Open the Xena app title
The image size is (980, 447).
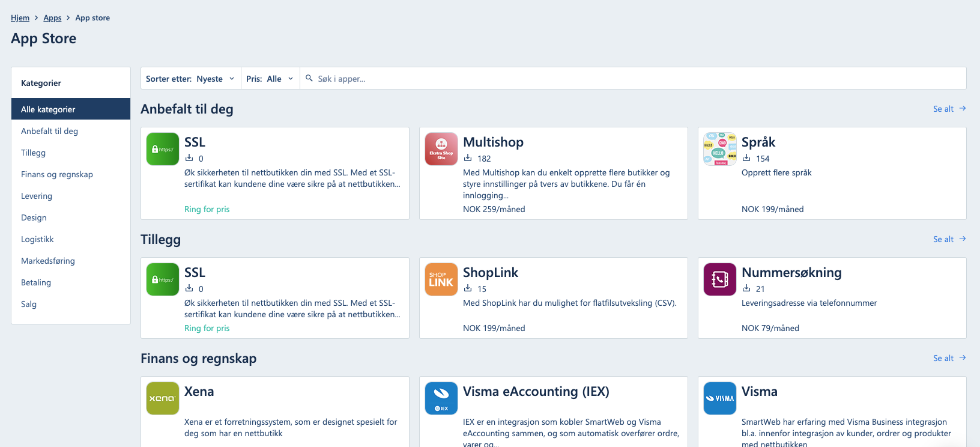pyautogui.click(x=199, y=392)
